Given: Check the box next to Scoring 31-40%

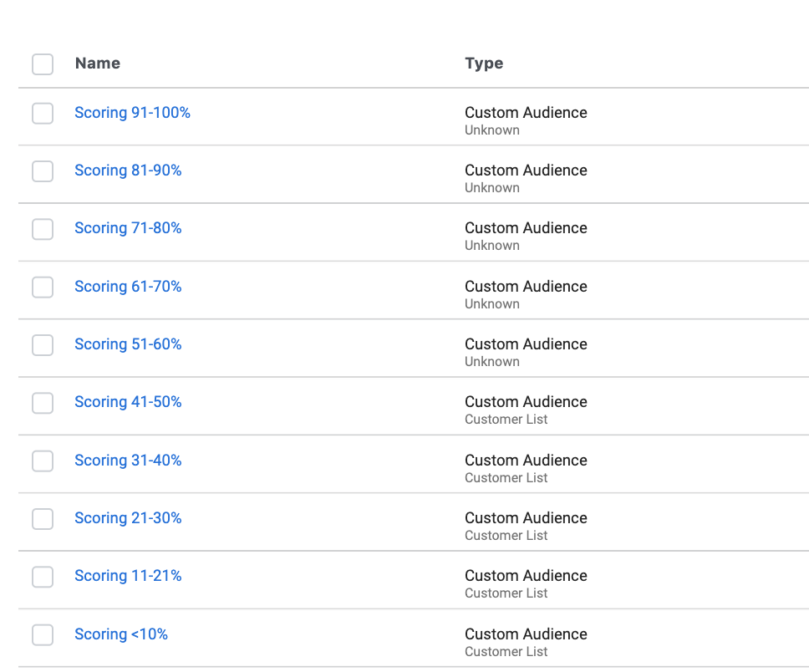Looking at the screenshot, I should pos(43,461).
